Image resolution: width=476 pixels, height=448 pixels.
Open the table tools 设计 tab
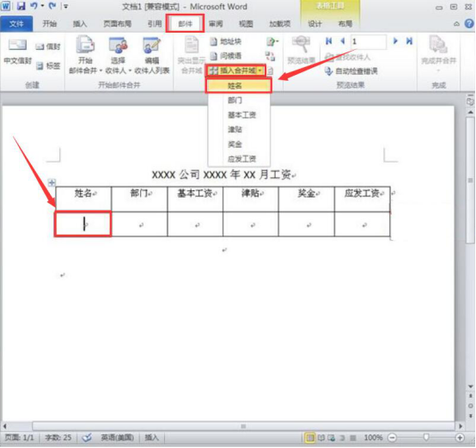coord(314,24)
